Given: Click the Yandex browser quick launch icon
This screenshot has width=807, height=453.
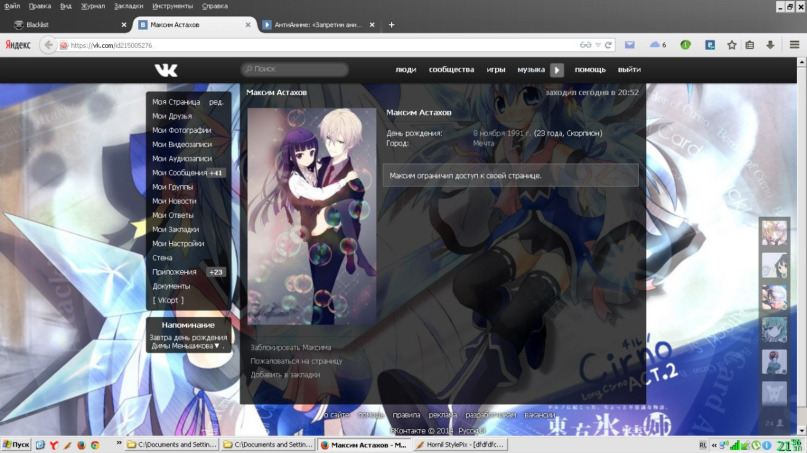Looking at the screenshot, I should click(x=54, y=445).
